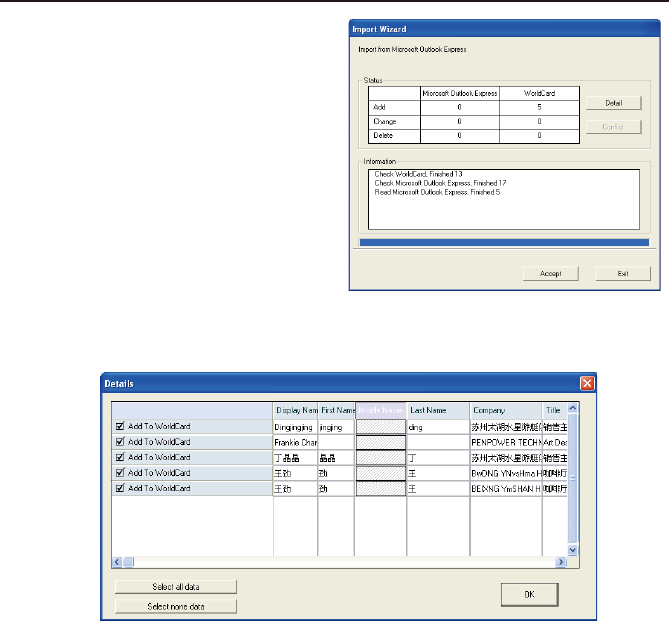Click the Exit button in Import Wizard

[x=623, y=274]
